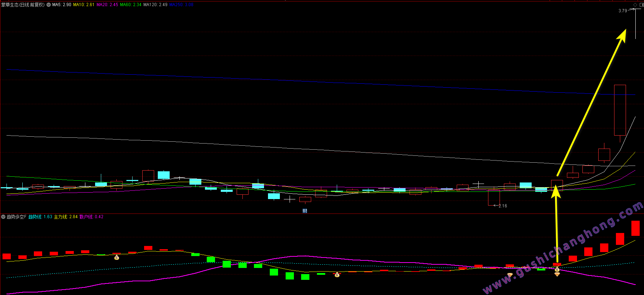The height and width of the screenshot is (295, 644).
Task: Open the dropdown beside 蒙草生态 chart title
Action: 49,5
